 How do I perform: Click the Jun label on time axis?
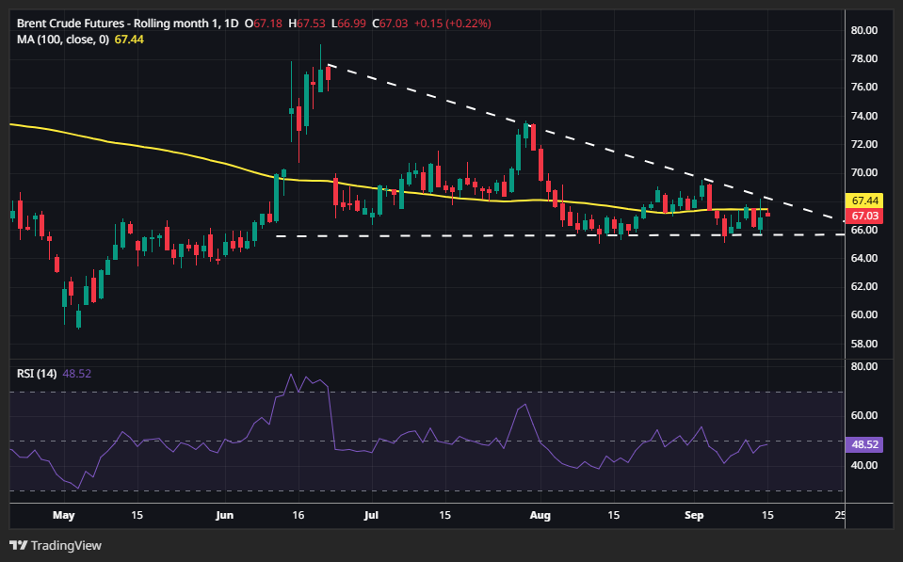coord(224,516)
